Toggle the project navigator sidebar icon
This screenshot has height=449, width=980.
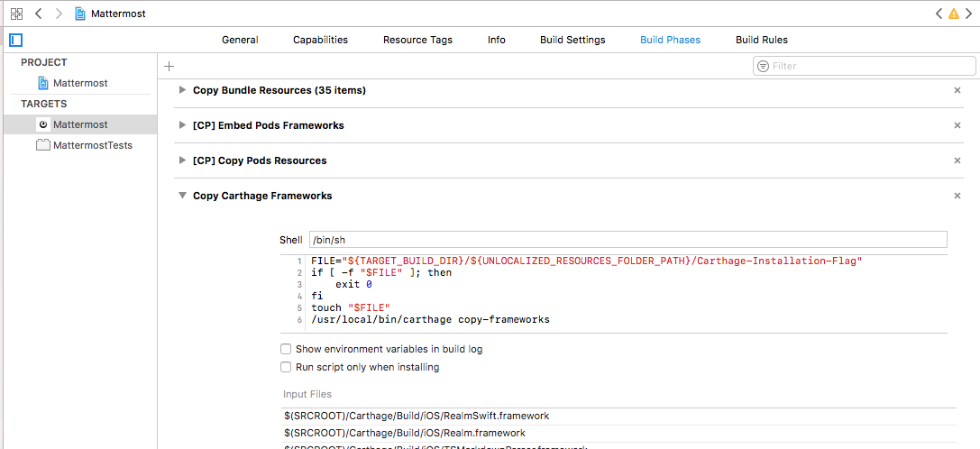(x=15, y=40)
